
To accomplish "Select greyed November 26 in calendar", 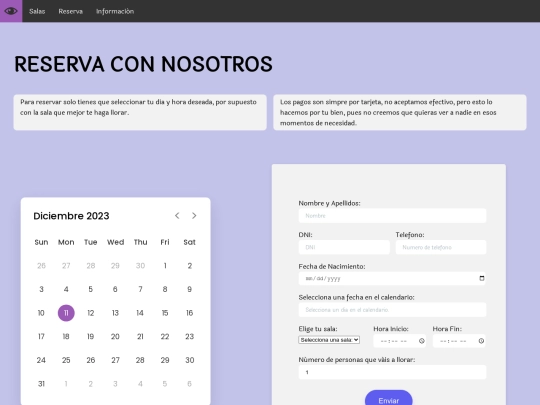I will (x=41, y=266).
